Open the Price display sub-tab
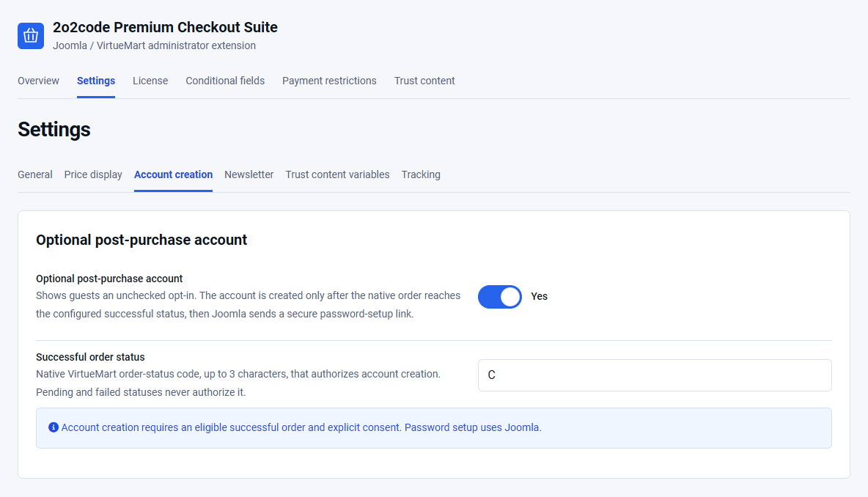Screen dimensions: 868x497 click(x=93, y=175)
